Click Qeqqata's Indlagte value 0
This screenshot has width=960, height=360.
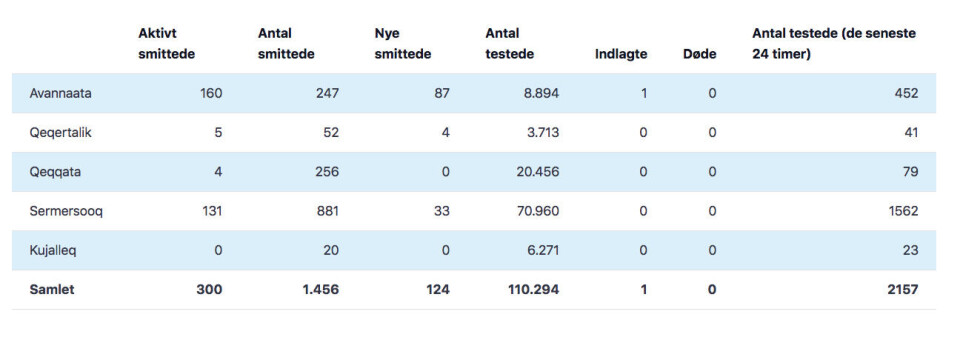pyautogui.click(x=643, y=172)
